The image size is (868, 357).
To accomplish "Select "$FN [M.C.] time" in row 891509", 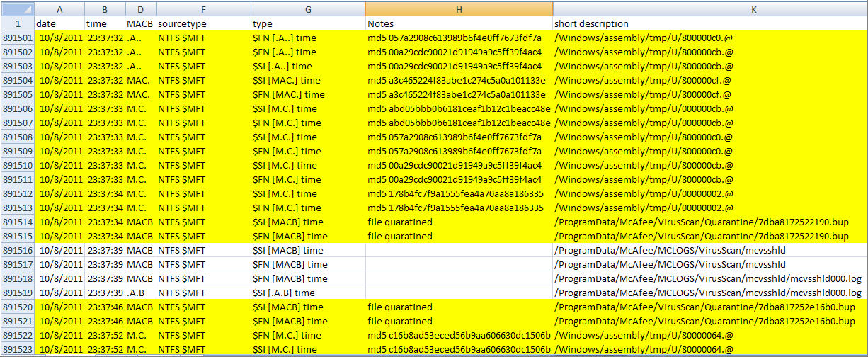I will click(x=308, y=151).
